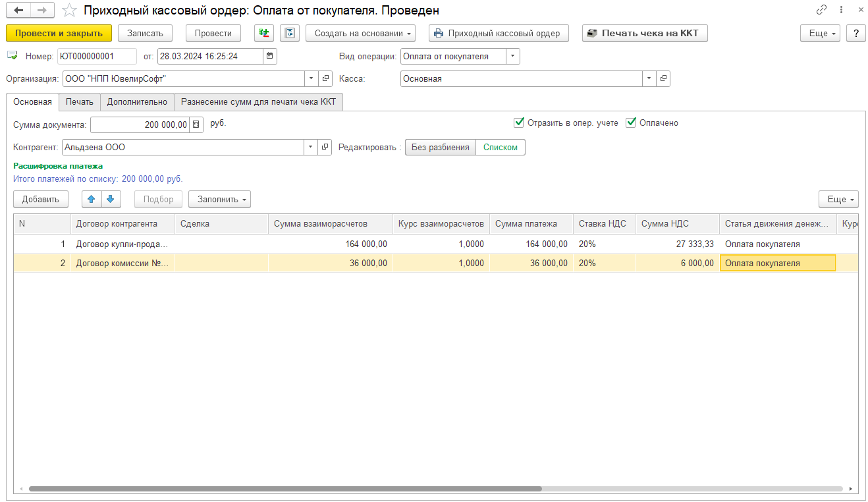The width and height of the screenshot is (868, 502).
Task: Click the Сумма платежа column header
Action: coord(531,224)
